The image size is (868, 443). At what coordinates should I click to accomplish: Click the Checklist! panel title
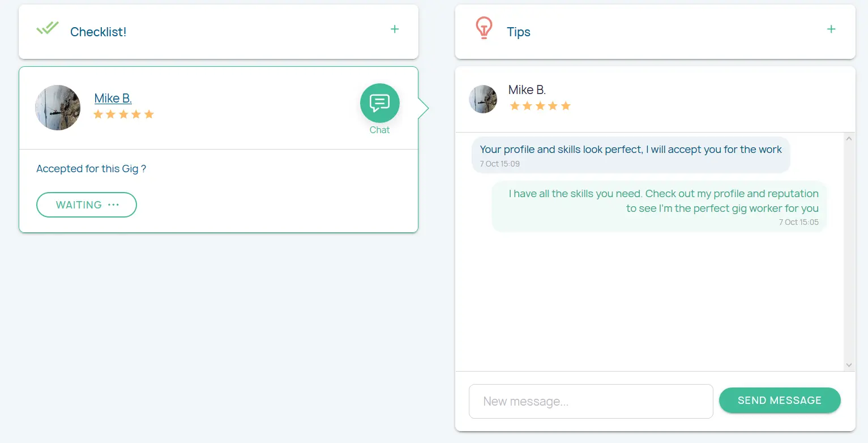pyautogui.click(x=98, y=32)
